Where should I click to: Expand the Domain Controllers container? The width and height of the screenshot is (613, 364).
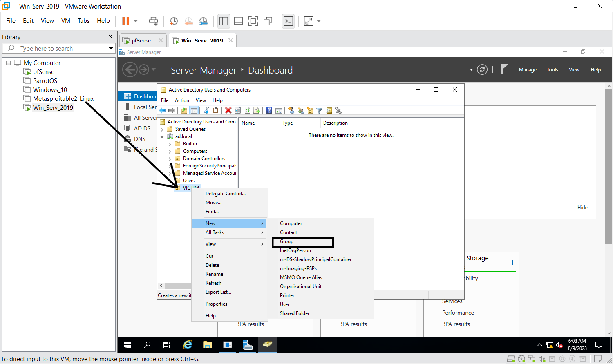(x=170, y=159)
